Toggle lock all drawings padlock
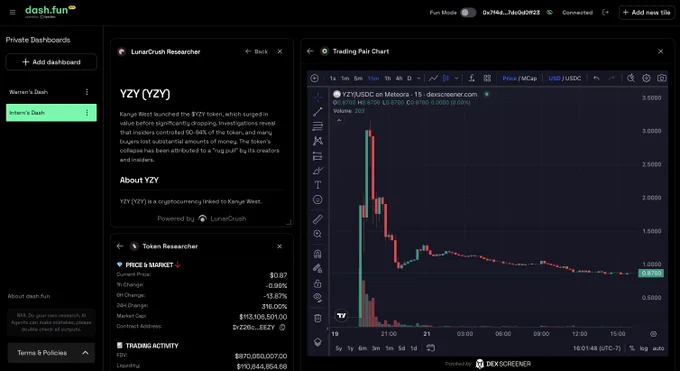Viewport: 680px width, 371px height. [x=318, y=283]
